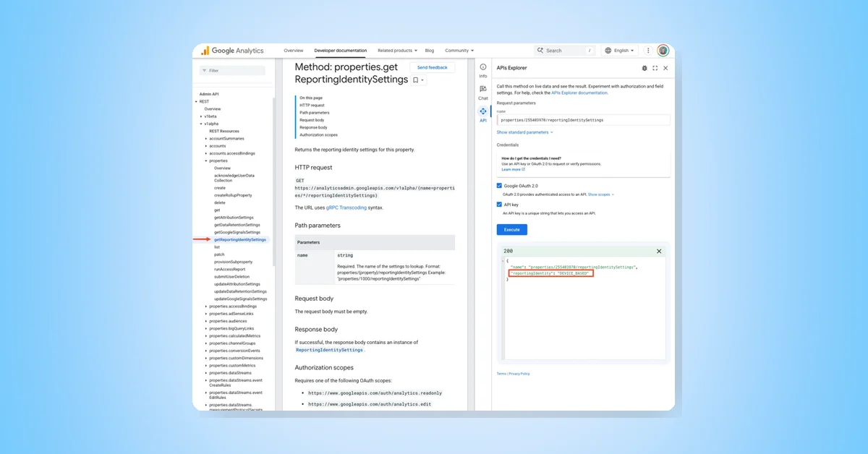Image resolution: width=868 pixels, height=454 pixels.
Task: Collapse the REST tree node
Action: click(197, 101)
